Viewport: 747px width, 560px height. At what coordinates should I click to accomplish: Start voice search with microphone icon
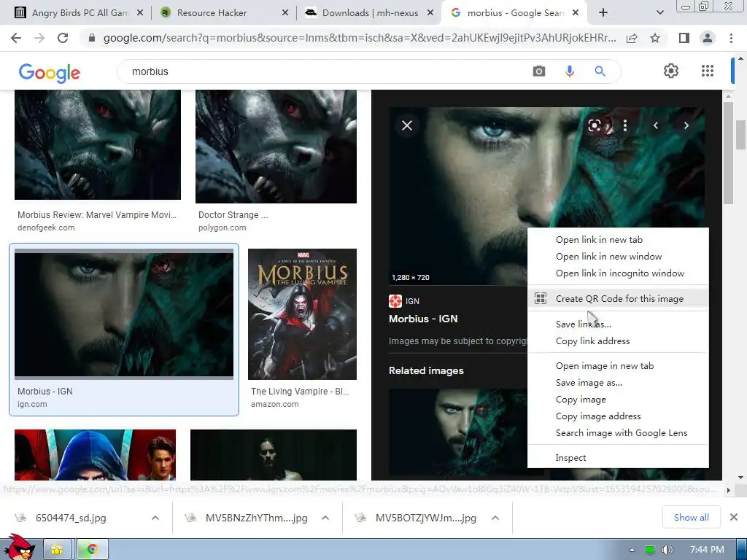569,71
